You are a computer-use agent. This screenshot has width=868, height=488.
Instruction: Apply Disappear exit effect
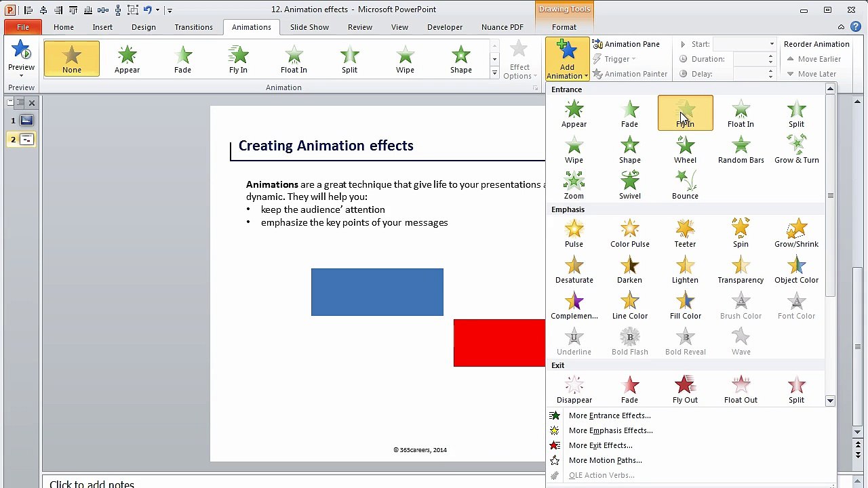pyautogui.click(x=574, y=389)
